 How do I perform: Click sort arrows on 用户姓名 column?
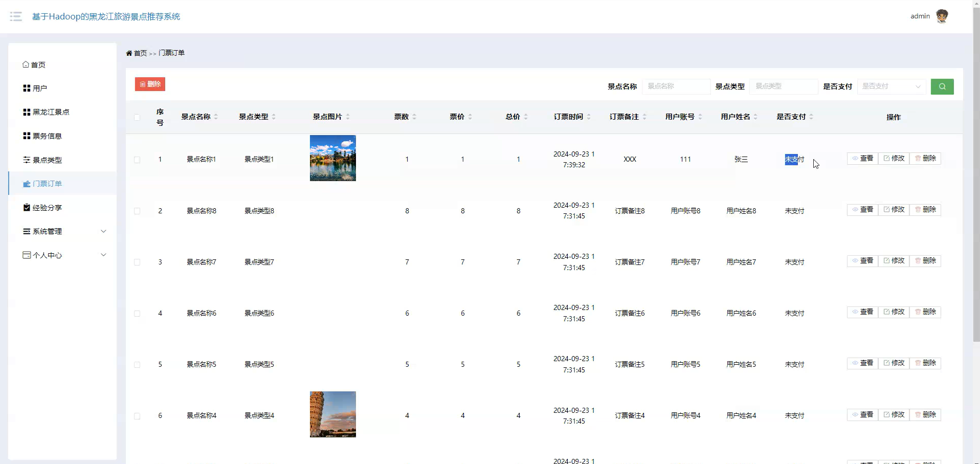point(755,117)
